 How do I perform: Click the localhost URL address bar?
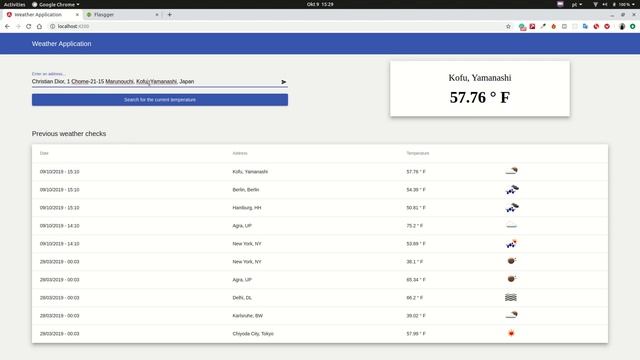[x=278, y=26]
